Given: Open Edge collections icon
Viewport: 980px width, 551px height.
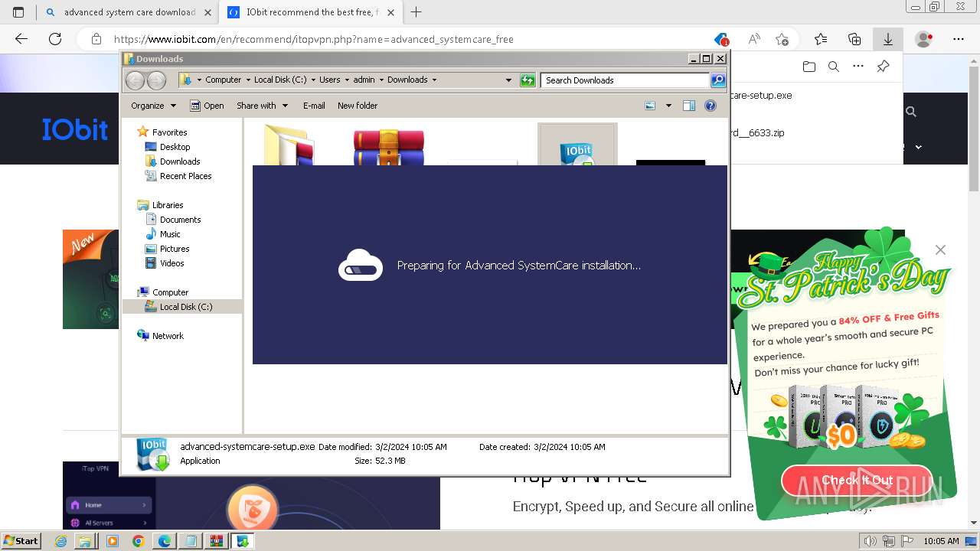Looking at the screenshot, I should coord(854,39).
